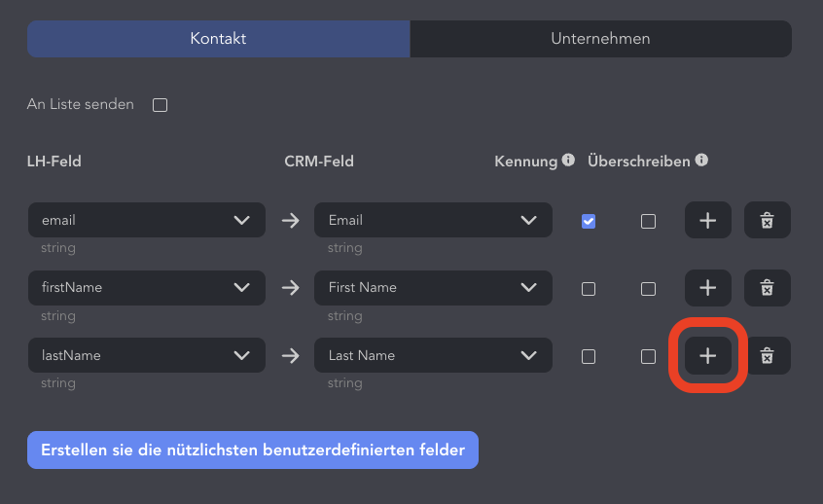Open the Last Name CRM field dropdown
This screenshot has width=823, height=504.
tap(433, 355)
